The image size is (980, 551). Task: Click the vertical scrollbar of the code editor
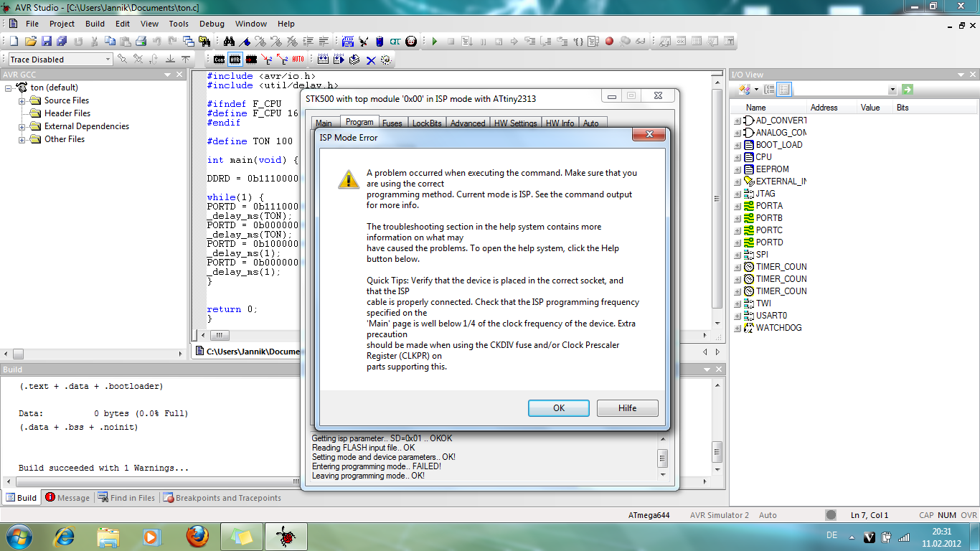click(x=717, y=199)
